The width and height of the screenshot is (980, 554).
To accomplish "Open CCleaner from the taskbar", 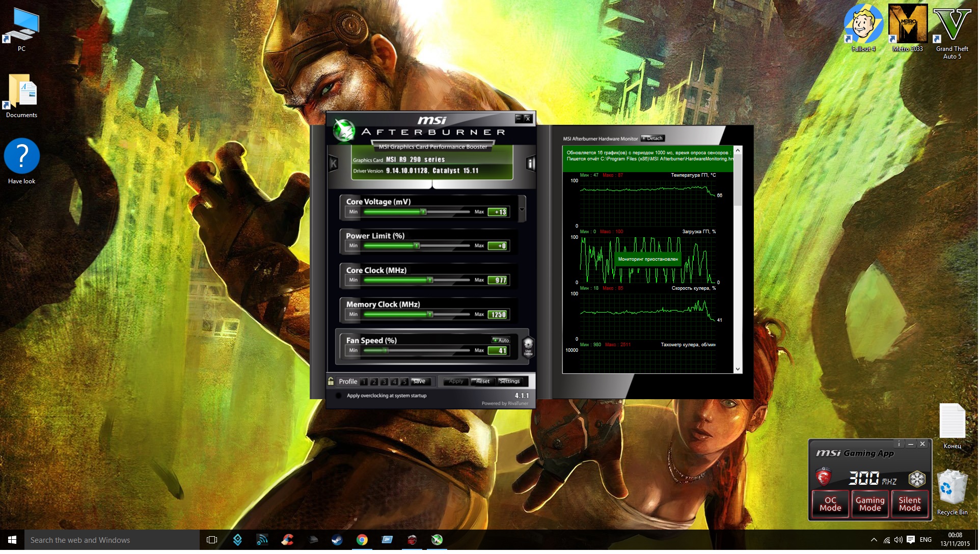I will pyautogui.click(x=287, y=540).
